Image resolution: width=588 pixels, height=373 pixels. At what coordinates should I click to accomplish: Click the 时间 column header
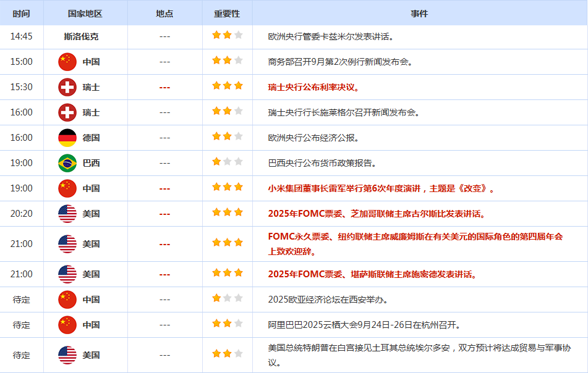coord(22,14)
